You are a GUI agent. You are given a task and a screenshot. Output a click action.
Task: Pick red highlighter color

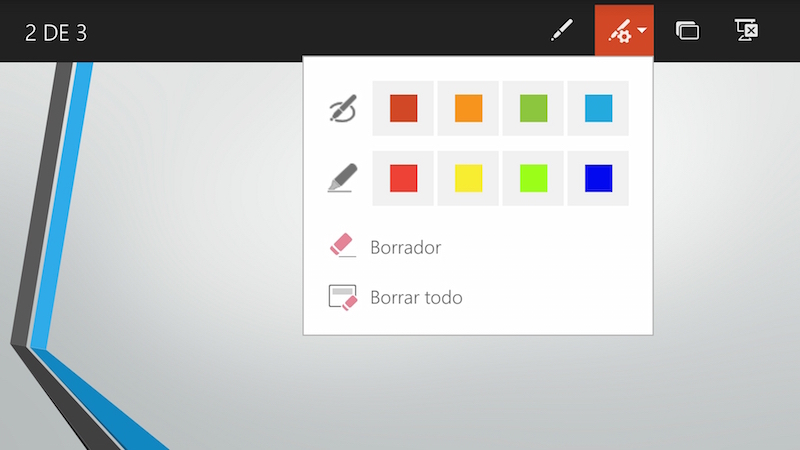pyautogui.click(x=403, y=178)
